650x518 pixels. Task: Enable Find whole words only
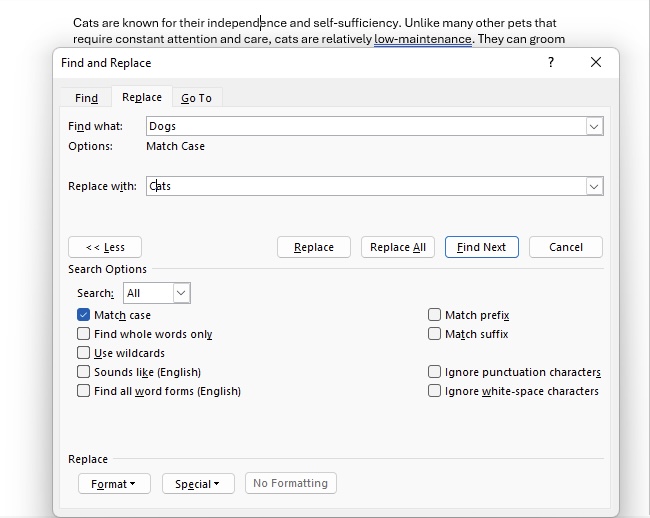(x=83, y=334)
